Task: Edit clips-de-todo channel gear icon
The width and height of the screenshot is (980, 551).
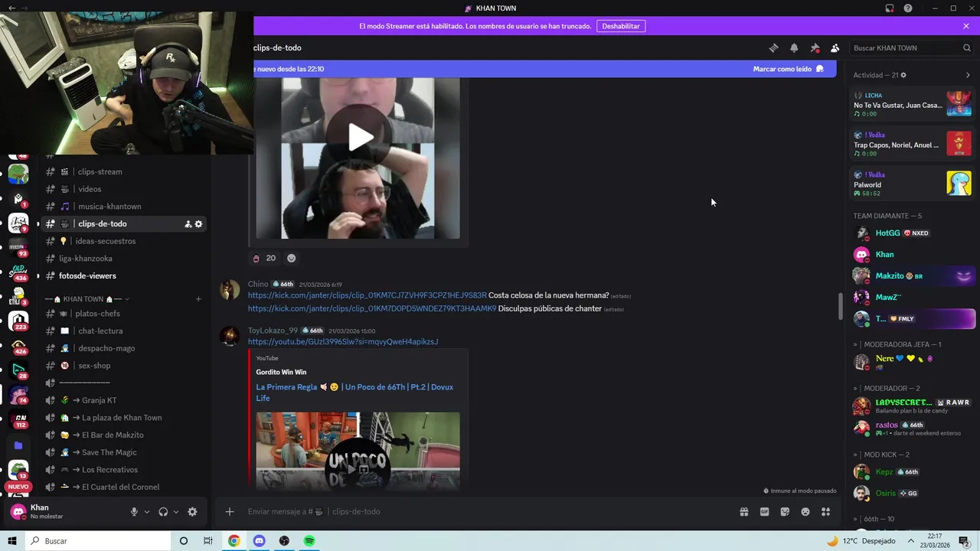Action: click(198, 223)
